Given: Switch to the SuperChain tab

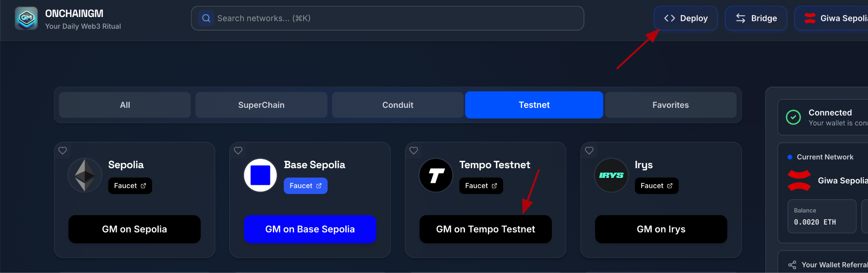Looking at the screenshot, I should point(261,105).
